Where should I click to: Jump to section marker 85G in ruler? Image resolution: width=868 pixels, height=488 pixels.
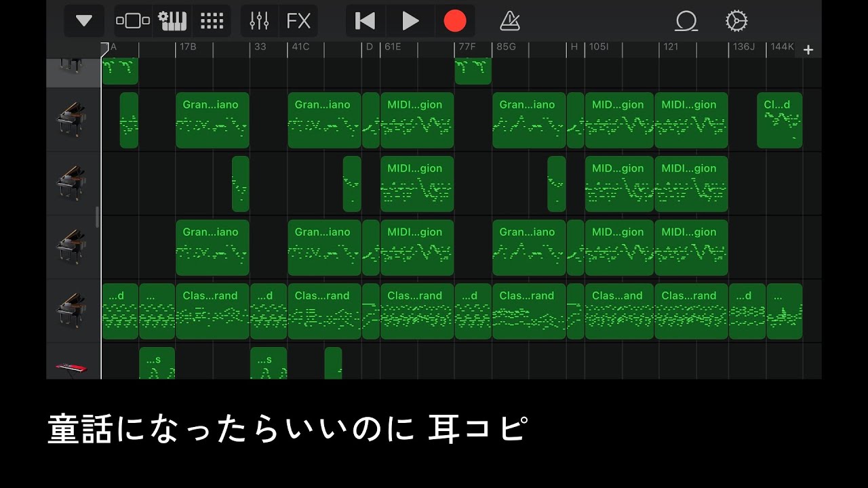click(506, 47)
